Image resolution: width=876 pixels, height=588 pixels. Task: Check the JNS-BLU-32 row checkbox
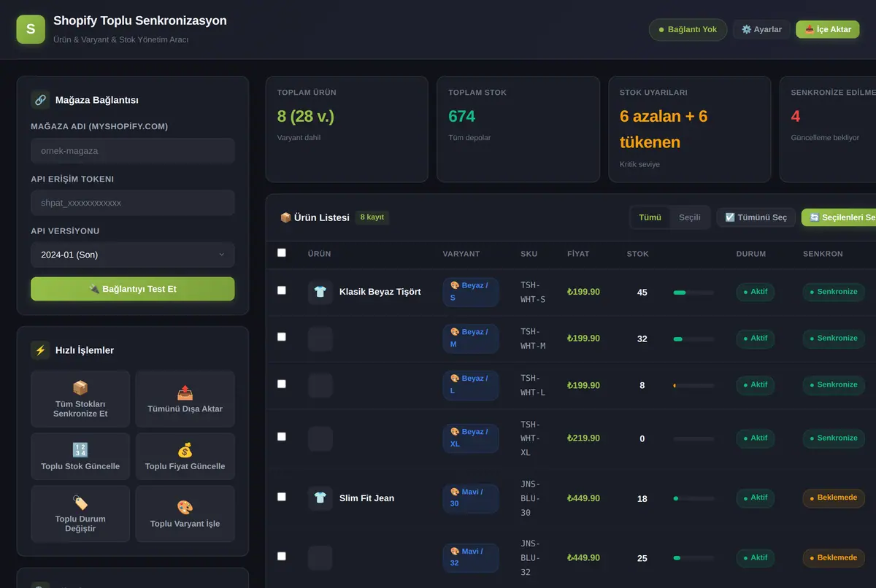[x=282, y=557]
